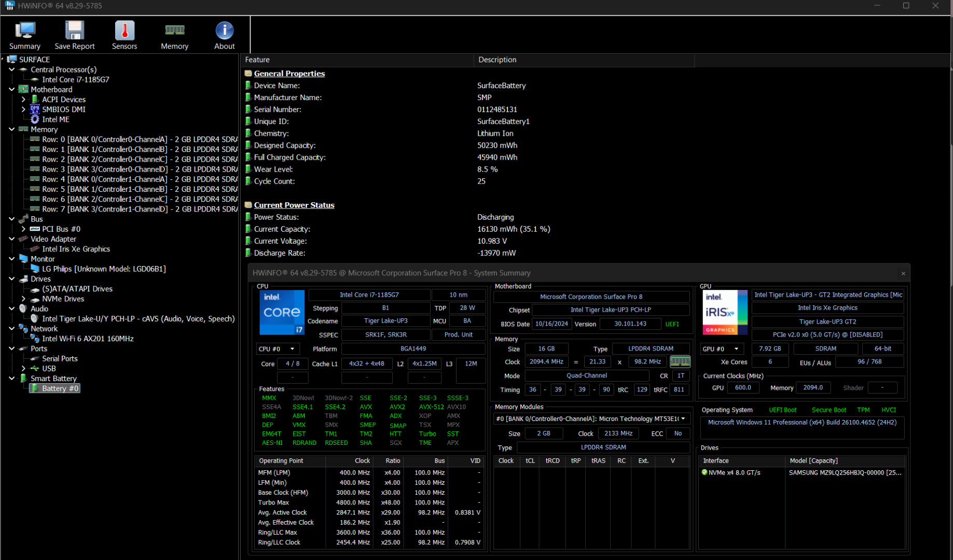The width and height of the screenshot is (953, 560).
Task: Click the Secure Boot indicator
Action: (828, 410)
